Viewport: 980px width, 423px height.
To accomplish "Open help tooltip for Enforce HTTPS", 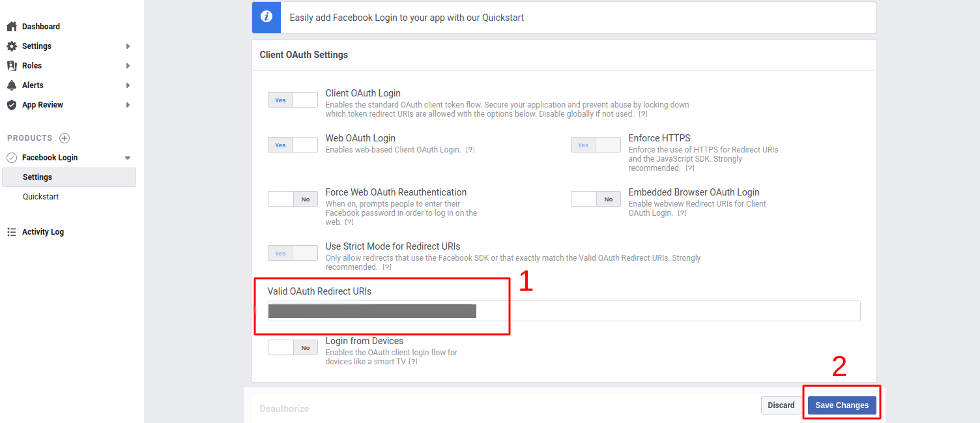I will 689,168.
